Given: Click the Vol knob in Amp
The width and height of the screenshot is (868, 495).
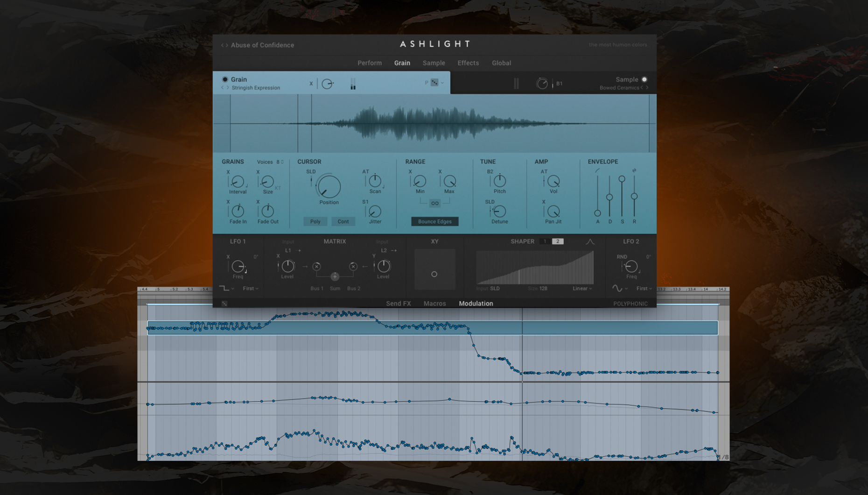Looking at the screenshot, I should pos(553,181).
